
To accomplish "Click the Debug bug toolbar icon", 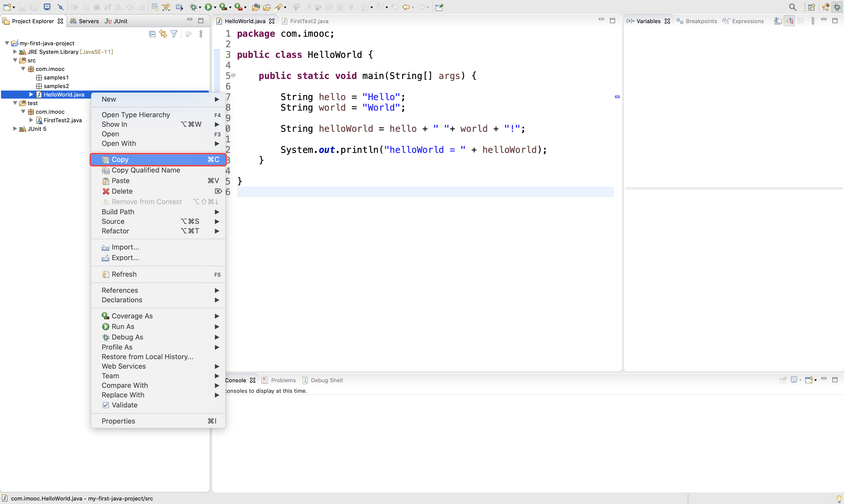I will (193, 7).
